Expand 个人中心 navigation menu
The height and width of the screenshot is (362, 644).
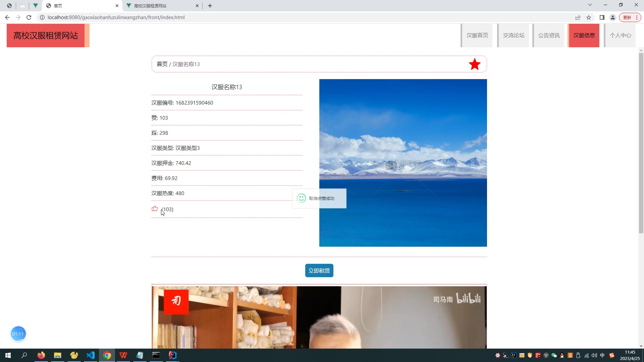tap(620, 36)
